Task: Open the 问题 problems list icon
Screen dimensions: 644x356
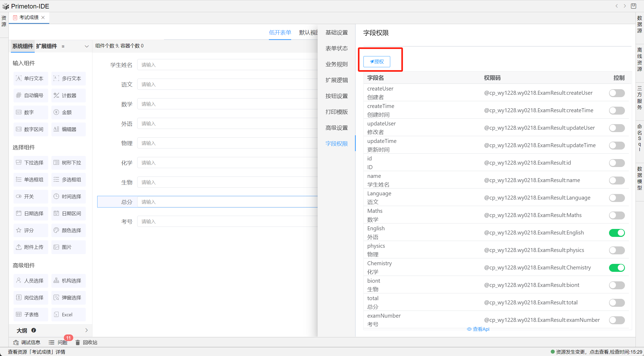Action: tap(51, 343)
